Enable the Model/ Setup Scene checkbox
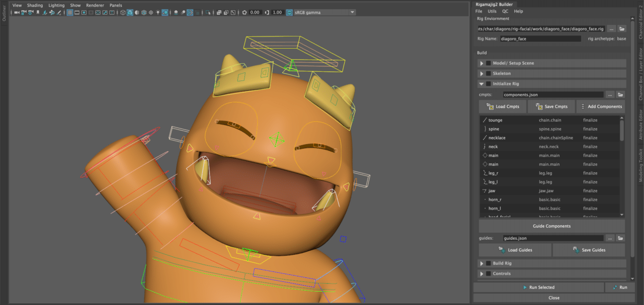The width and height of the screenshot is (644, 305). [488, 63]
